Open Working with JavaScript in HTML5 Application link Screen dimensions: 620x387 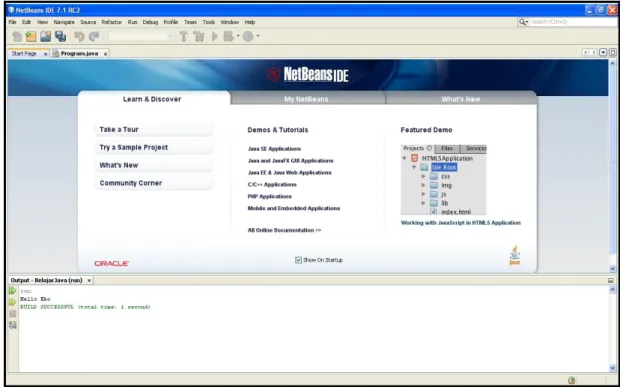(461, 223)
